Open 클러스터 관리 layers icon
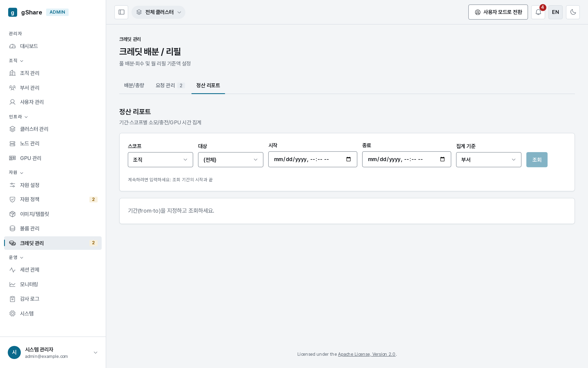588x368 pixels. (x=13, y=129)
